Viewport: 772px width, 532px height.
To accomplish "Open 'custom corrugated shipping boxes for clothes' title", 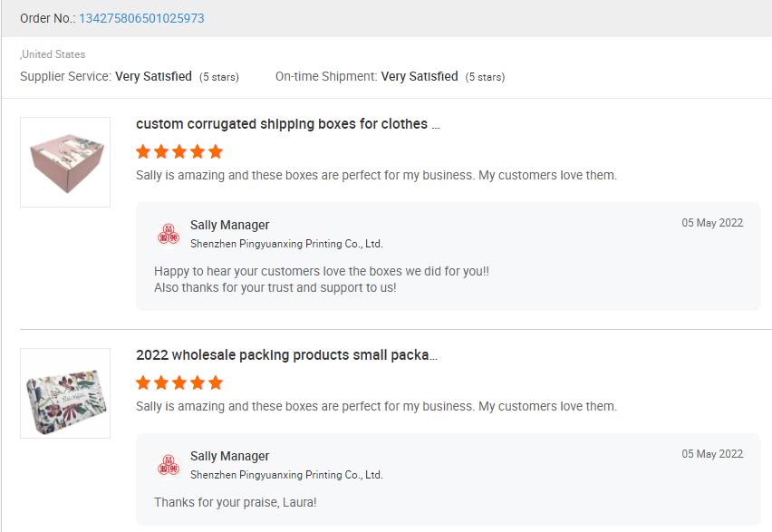I will pos(287,124).
